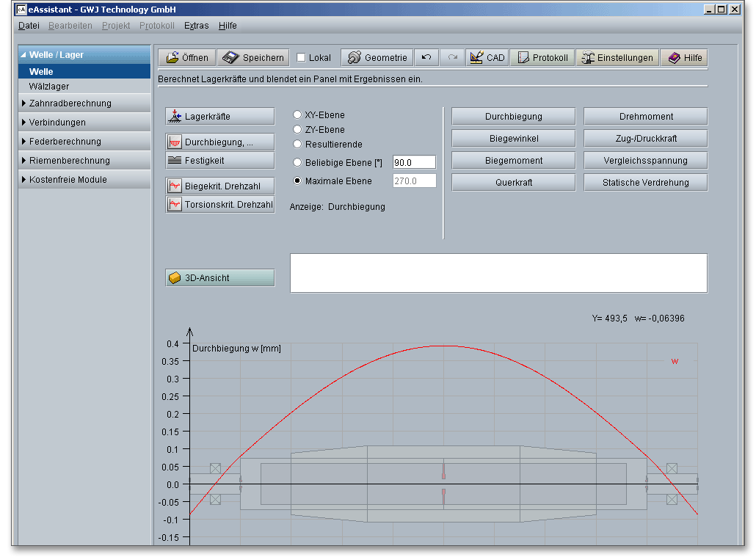Save with the Speichern disk icon

252,58
